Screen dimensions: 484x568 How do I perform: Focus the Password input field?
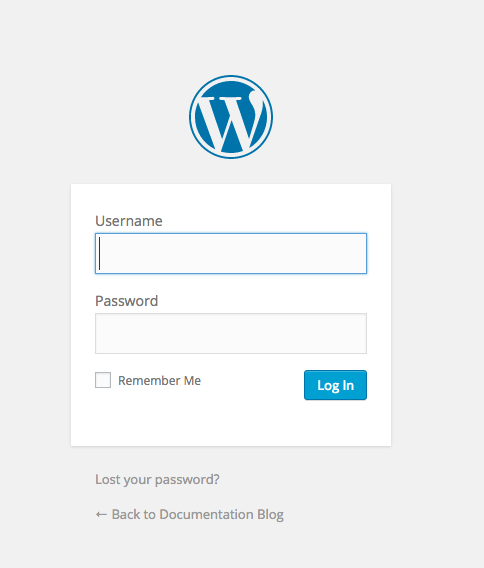tap(231, 333)
